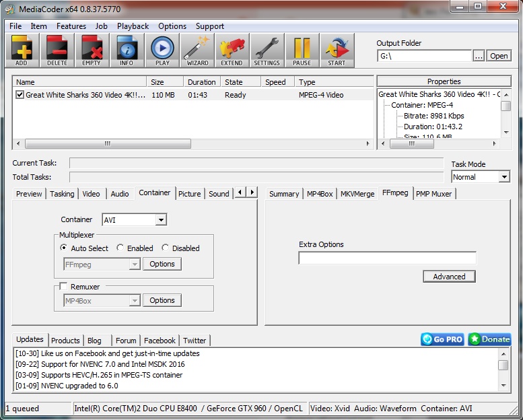
Task: Open the Playback menu
Action: [x=133, y=26]
